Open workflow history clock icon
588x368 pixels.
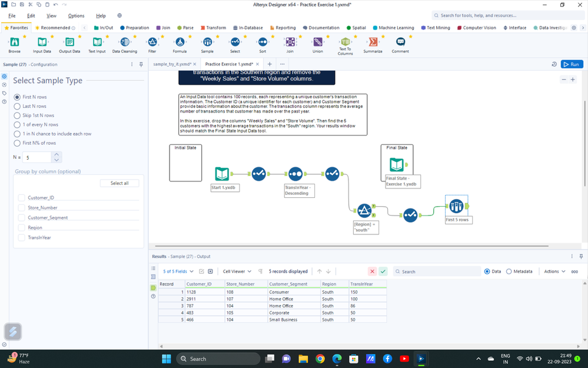coord(554,64)
